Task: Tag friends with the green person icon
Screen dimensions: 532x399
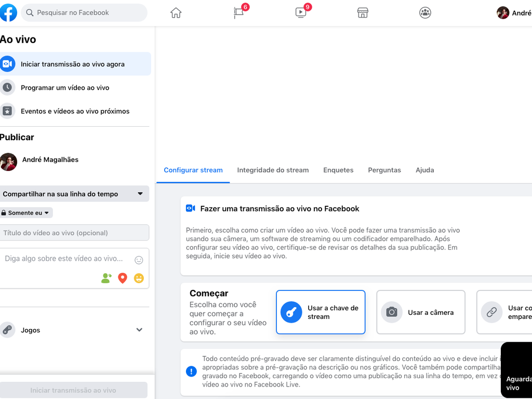Action: tap(106, 278)
